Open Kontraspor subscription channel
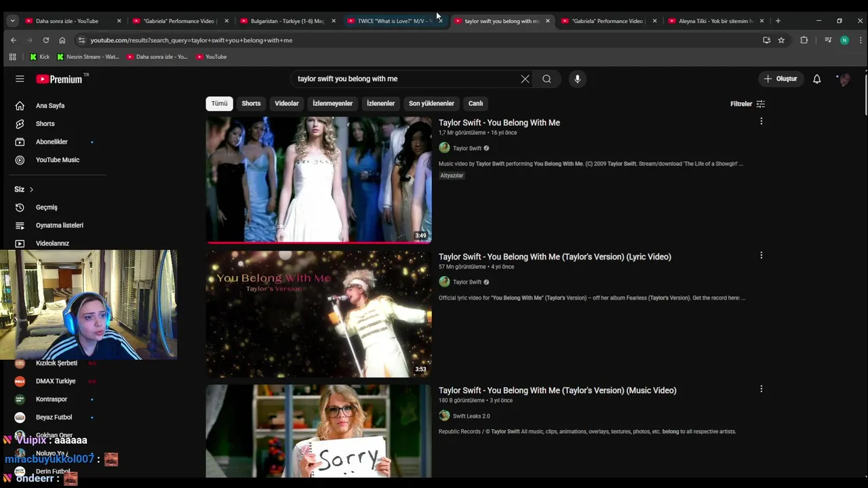Viewport: 868px width, 488px height. coord(52,399)
